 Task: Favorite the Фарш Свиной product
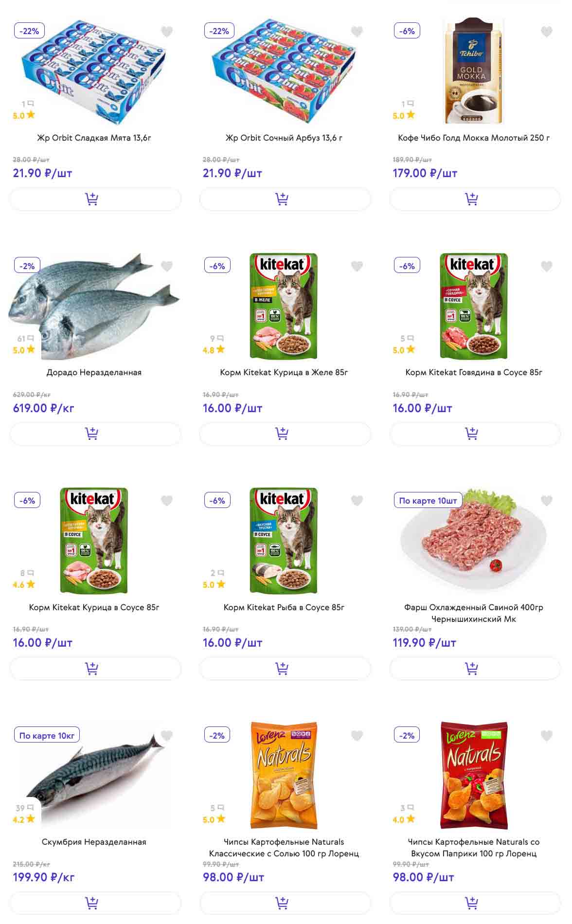pos(547,501)
